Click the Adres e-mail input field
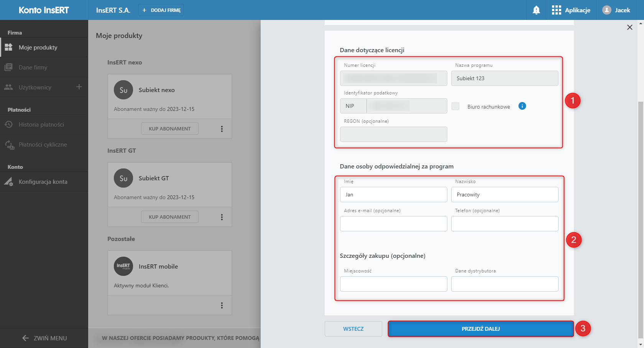The image size is (644, 348). click(x=393, y=224)
